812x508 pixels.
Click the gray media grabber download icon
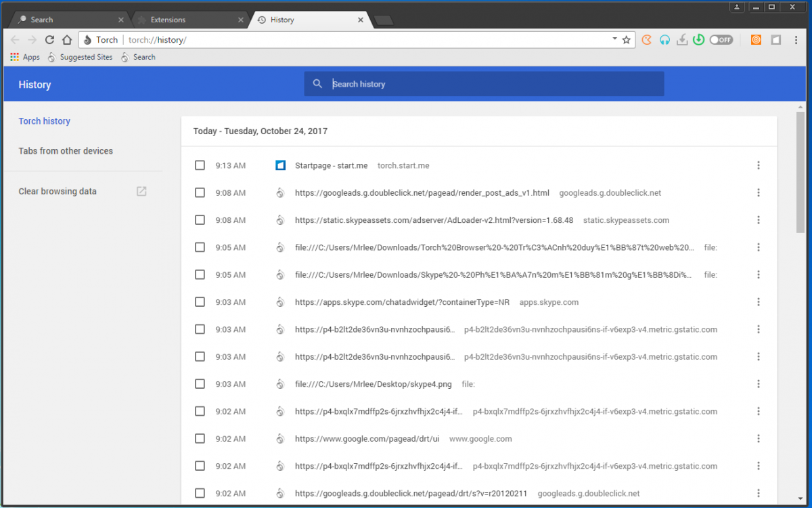(x=682, y=40)
